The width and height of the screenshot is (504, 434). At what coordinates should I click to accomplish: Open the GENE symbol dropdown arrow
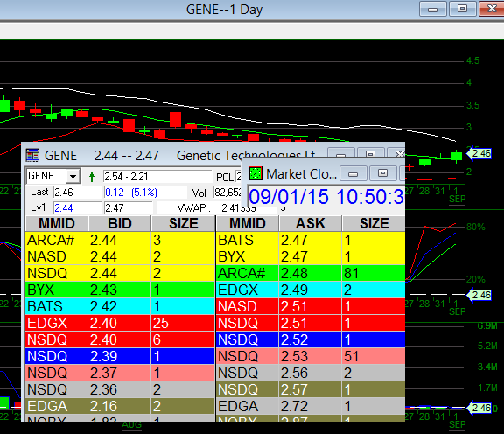73,176
